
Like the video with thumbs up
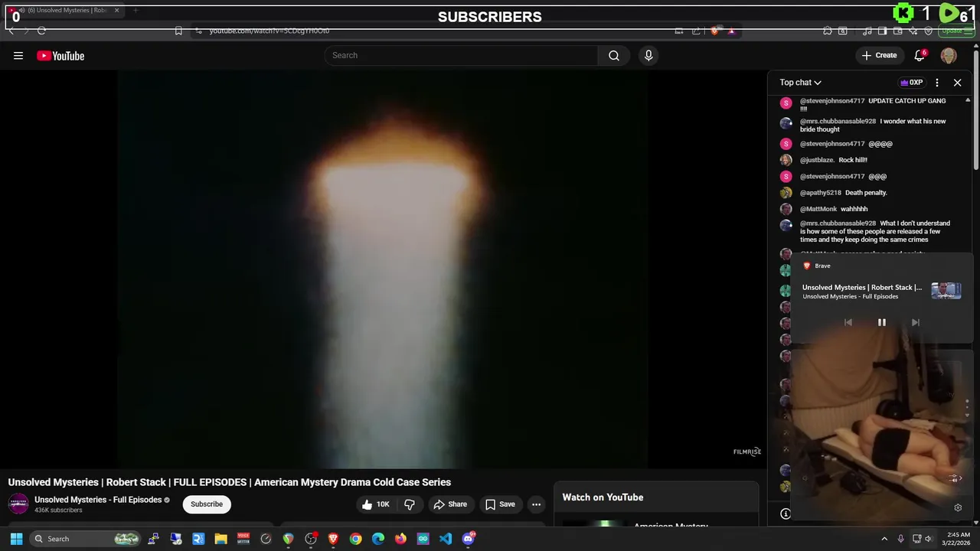(375, 504)
